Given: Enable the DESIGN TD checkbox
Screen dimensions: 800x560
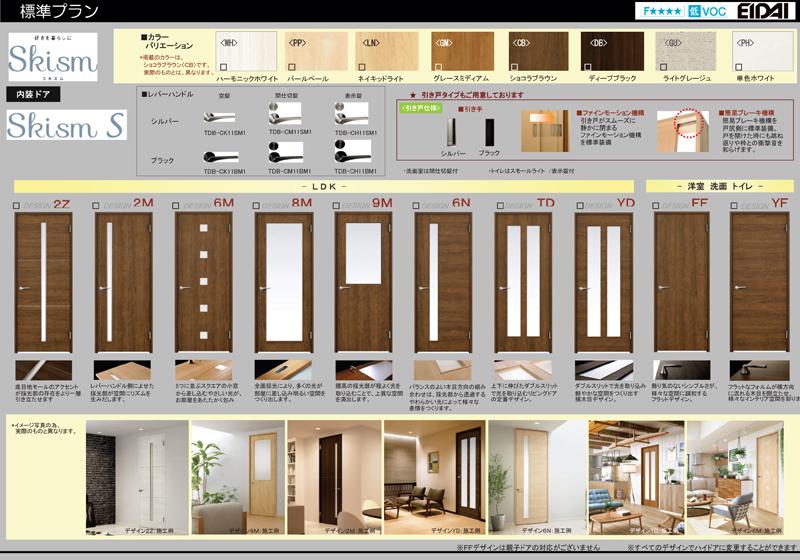Looking at the screenshot, I should click(x=500, y=205).
